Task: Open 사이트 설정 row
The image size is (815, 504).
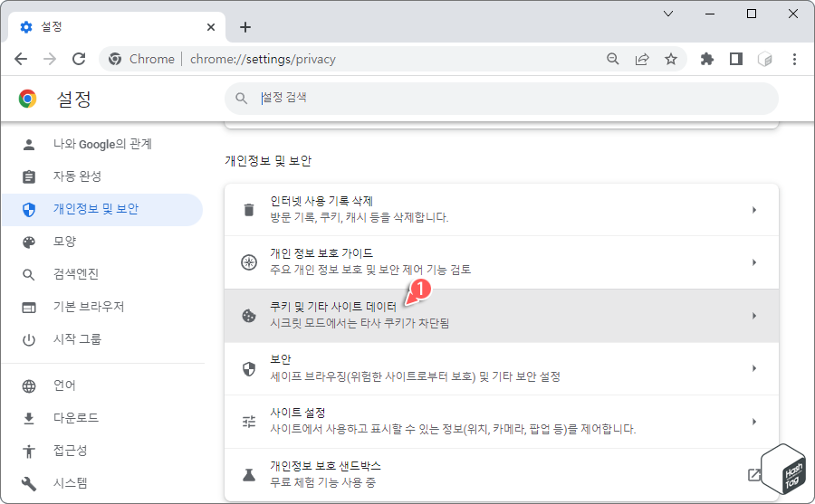Action: [x=502, y=422]
